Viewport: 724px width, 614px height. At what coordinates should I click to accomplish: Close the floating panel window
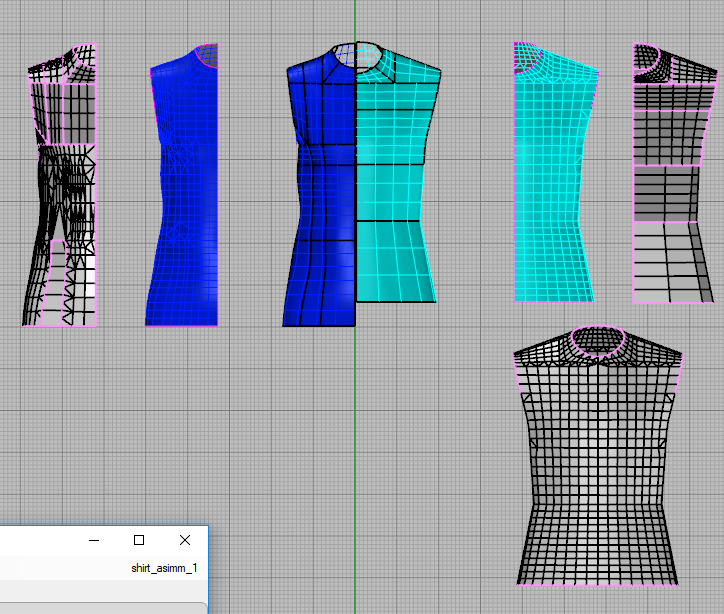185,540
